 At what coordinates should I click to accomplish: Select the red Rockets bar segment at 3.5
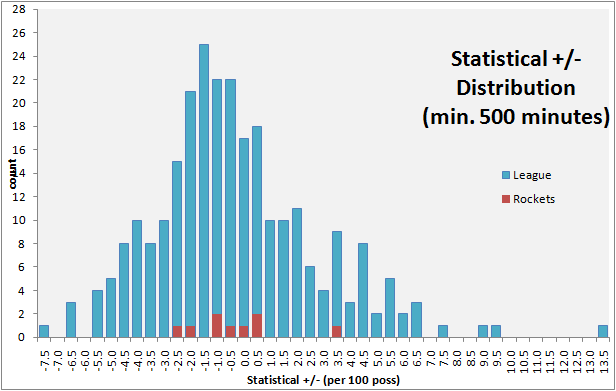tap(337, 331)
